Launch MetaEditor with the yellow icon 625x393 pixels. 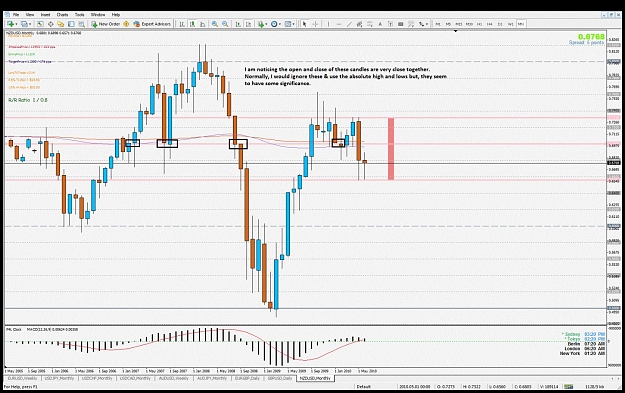(126, 24)
